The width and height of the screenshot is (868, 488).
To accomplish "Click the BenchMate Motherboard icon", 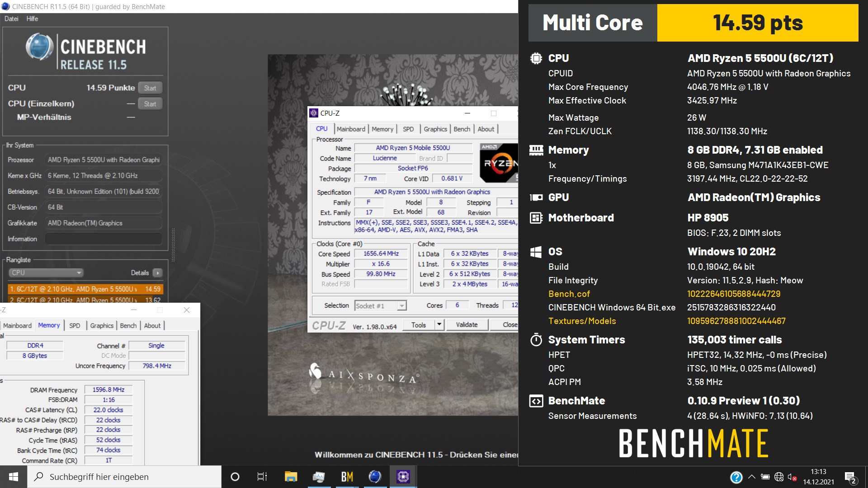I will 536,218.
